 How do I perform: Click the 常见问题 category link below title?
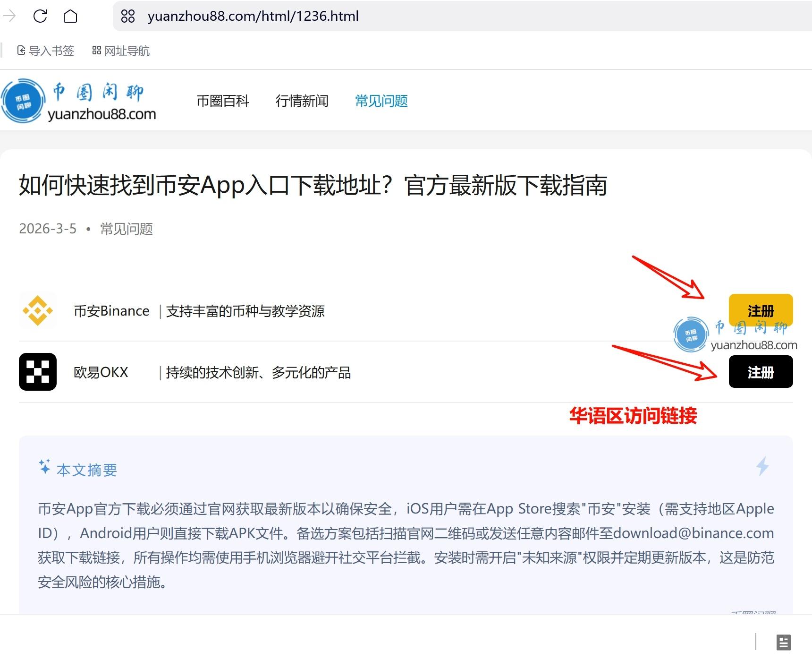(x=127, y=229)
